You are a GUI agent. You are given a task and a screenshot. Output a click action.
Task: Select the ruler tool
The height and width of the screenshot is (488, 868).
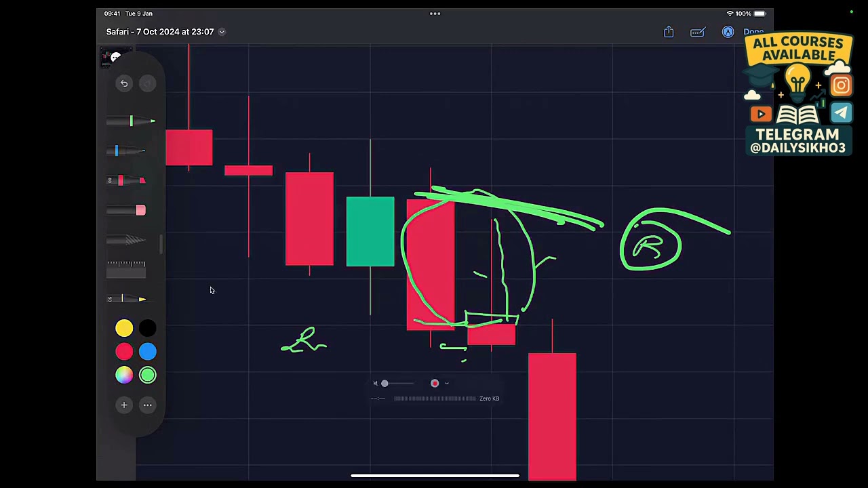tap(126, 269)
